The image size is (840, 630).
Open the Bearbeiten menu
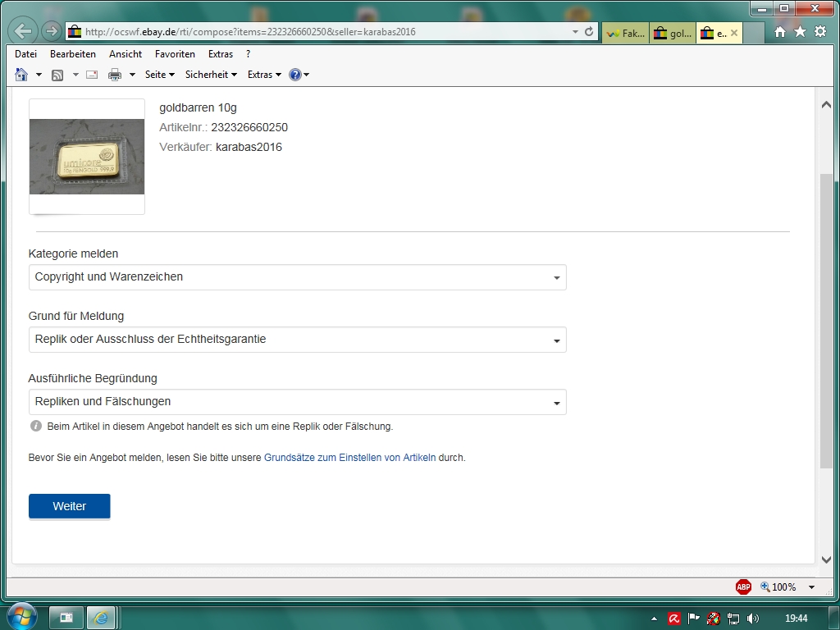(x=73, y=54)
